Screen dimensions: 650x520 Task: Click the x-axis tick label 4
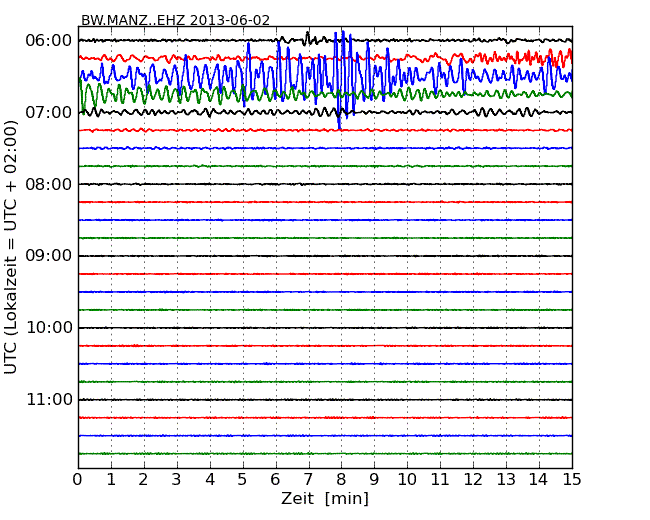[x=210, y=480]
